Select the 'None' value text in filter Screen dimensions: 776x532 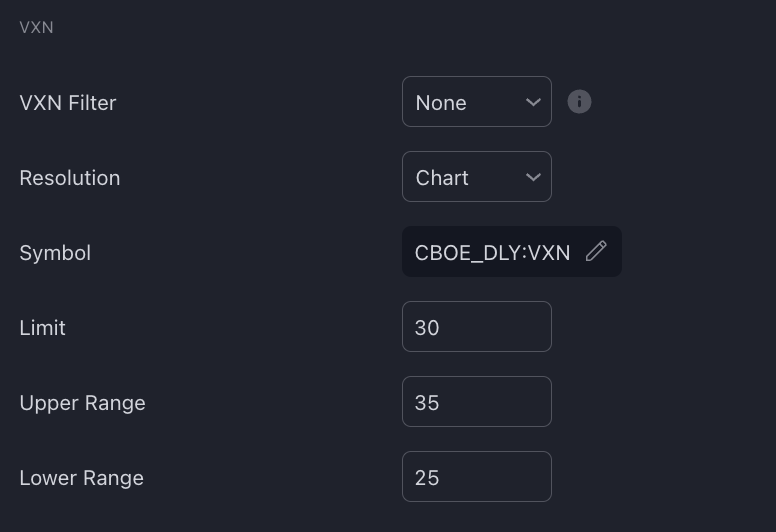(441, 103)
